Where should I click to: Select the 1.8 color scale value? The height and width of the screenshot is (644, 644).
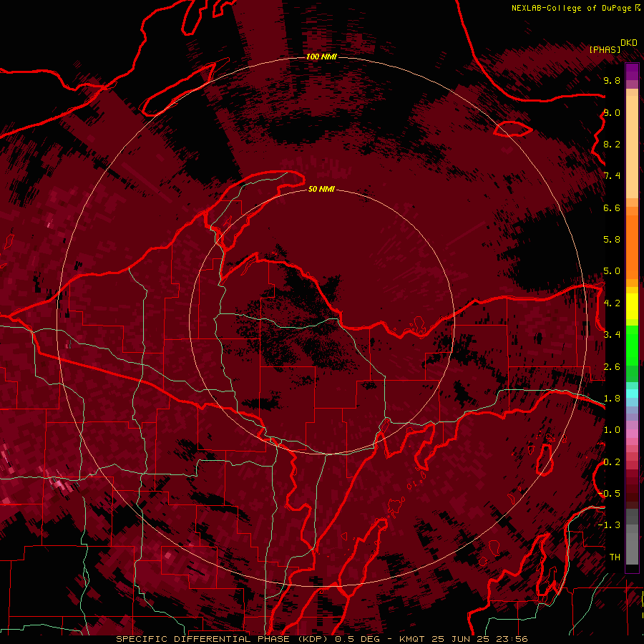[x=612, y=399]
